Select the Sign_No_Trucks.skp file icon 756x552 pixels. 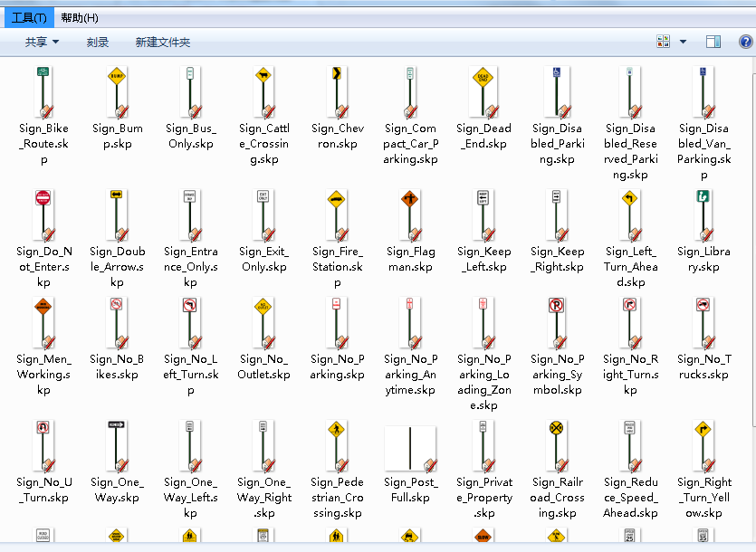coord(703,323)
